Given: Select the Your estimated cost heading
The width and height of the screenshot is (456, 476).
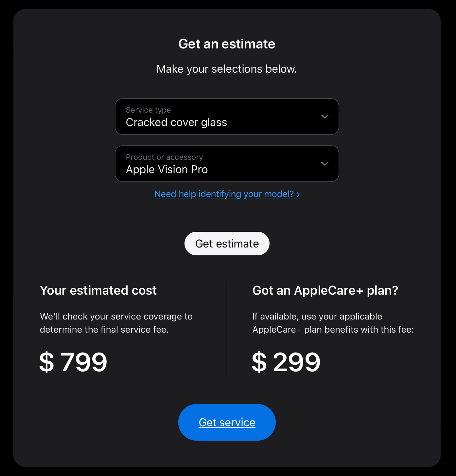Looking at the screenshot, I should click(98, 290).
